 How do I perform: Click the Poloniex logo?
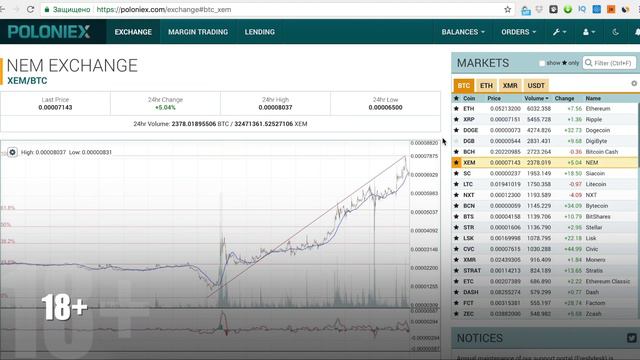[x=49, y=31]
